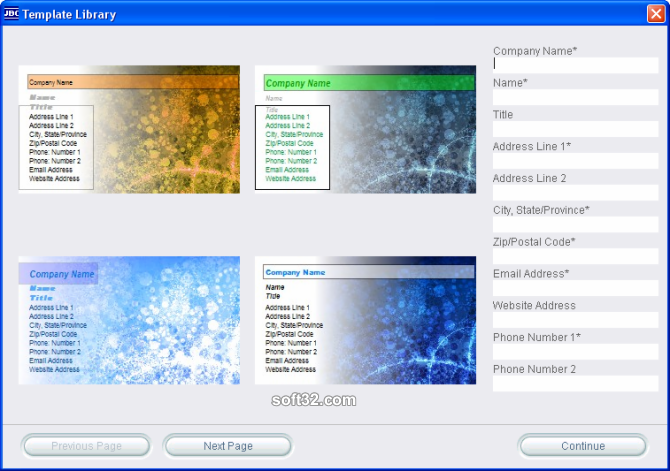Click the Website Address field
Image resolution: width=670 pixels, height=471 pixels.
[576, 320]
